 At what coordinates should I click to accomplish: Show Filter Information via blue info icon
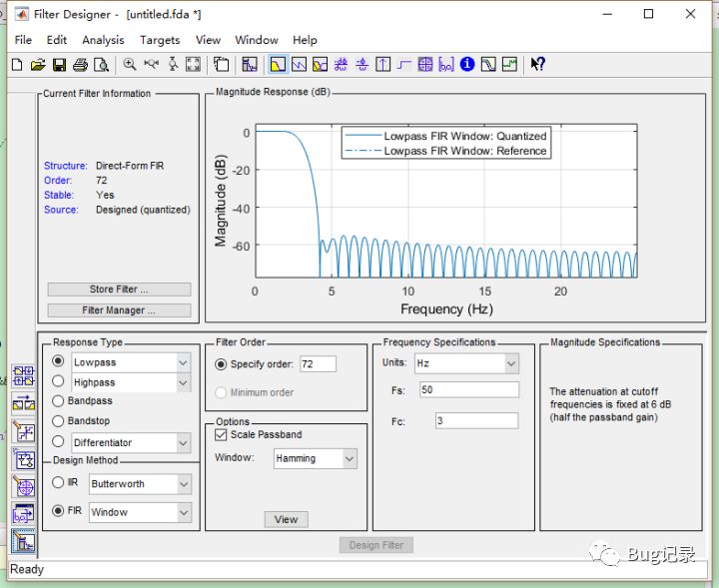point(466,65)
